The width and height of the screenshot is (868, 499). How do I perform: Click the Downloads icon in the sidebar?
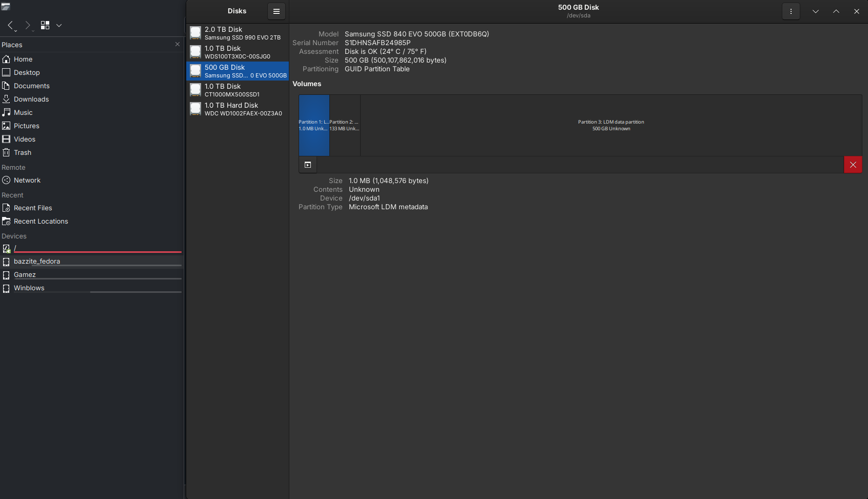point(6,99)
